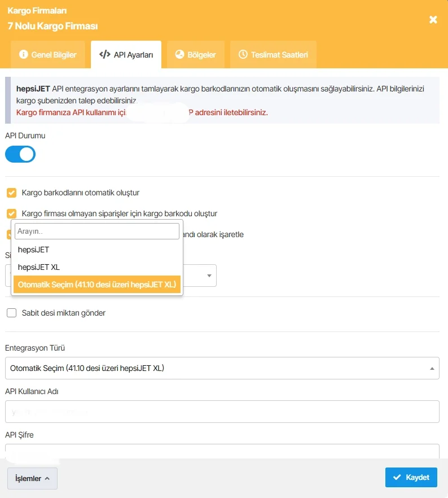Click the info icon on Genel Bilgiler
The height and width of the screenshot is (498, 448).
click(x=24, y=54)
